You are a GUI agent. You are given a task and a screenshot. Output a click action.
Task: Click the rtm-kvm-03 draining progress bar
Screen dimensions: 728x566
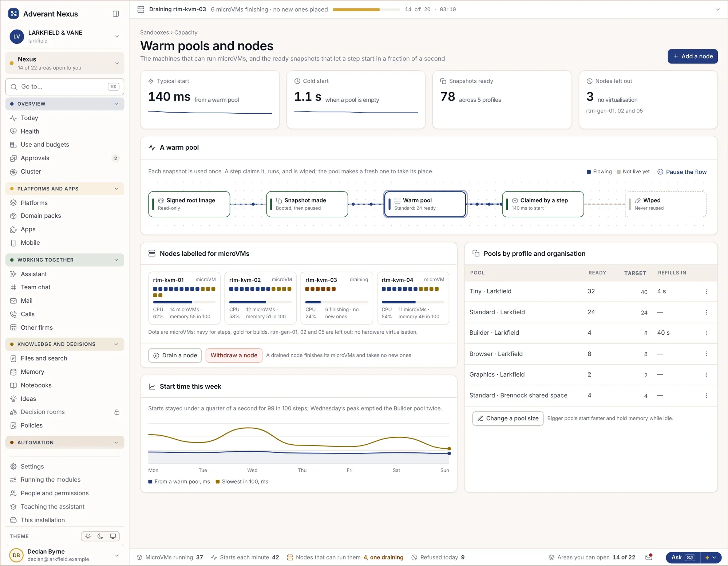tap(366, 9)
